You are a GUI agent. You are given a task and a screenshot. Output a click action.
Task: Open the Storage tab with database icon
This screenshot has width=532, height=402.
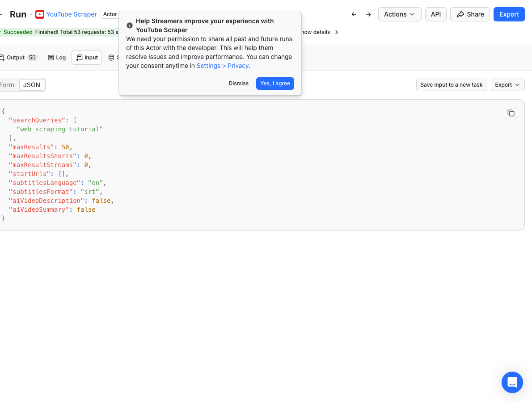click(113, 58)
